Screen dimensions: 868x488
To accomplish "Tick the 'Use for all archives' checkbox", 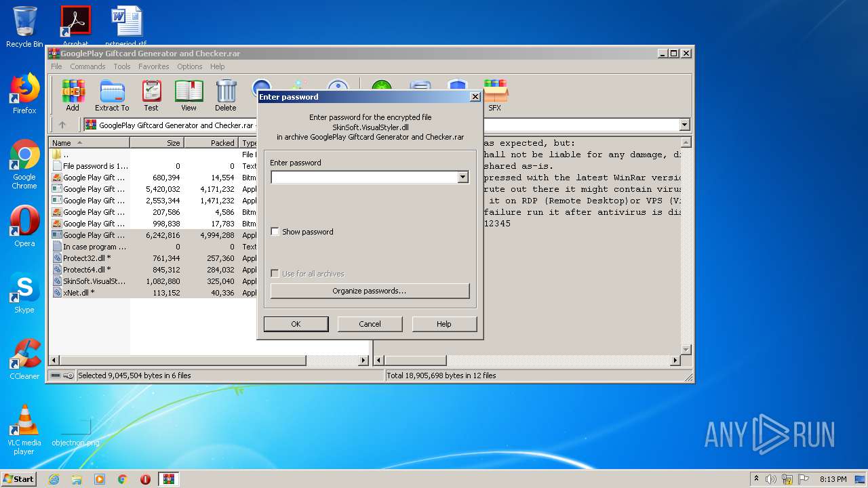I will click(275, 274).
